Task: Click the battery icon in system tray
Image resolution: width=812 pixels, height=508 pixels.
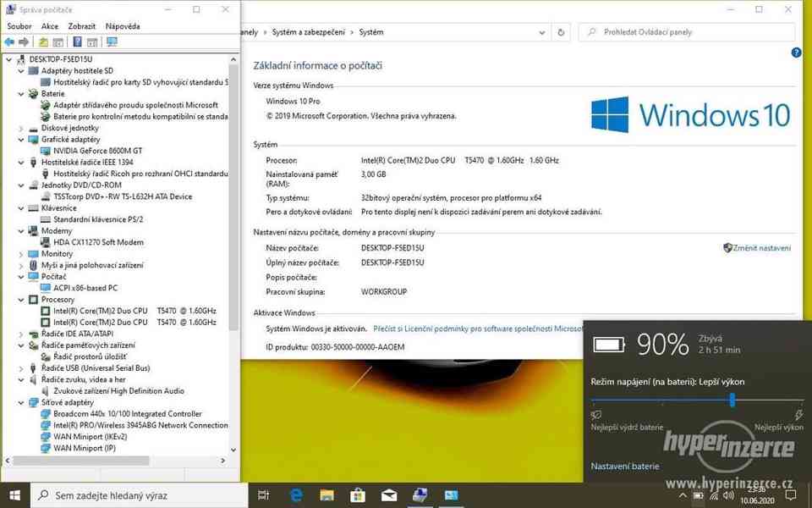Action: tap(698, 496)
